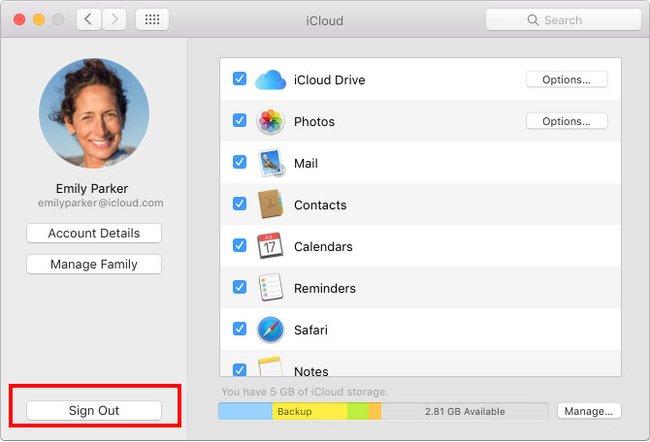The width and height of the screenshot is (650, 442).
Task: Click the Safari compass icon
Action: click(270, 330)
